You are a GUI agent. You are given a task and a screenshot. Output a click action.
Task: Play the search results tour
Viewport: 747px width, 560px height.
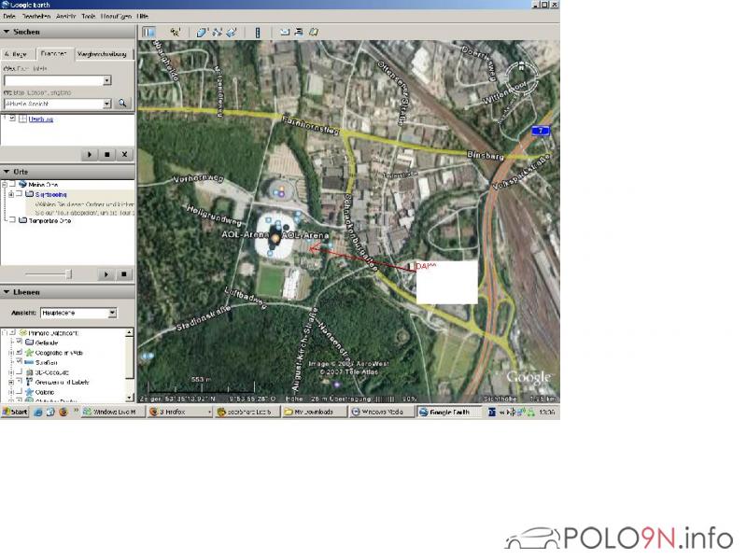pyautogui.click(x=89, y=154)
